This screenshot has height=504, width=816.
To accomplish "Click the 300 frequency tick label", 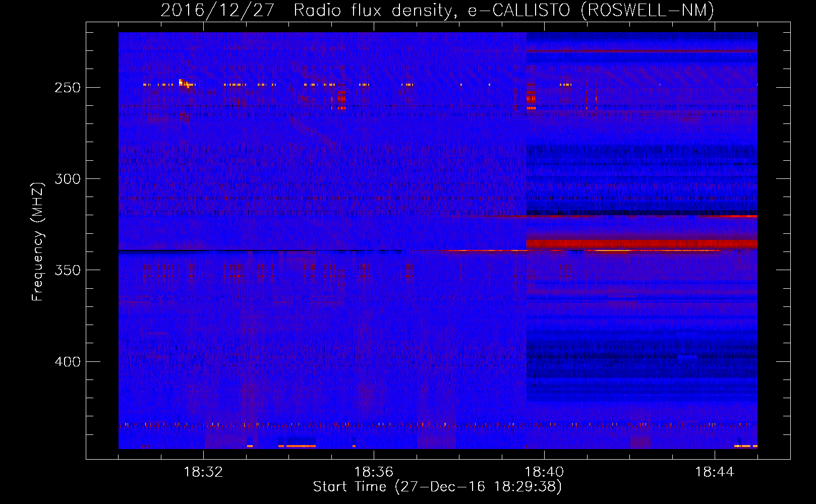I will pos(68,179).
